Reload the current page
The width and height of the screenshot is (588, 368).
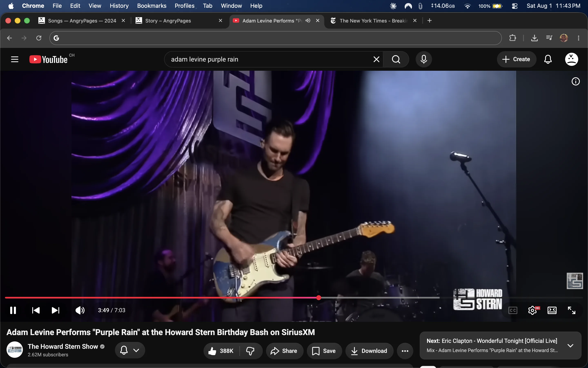point(39,38)
